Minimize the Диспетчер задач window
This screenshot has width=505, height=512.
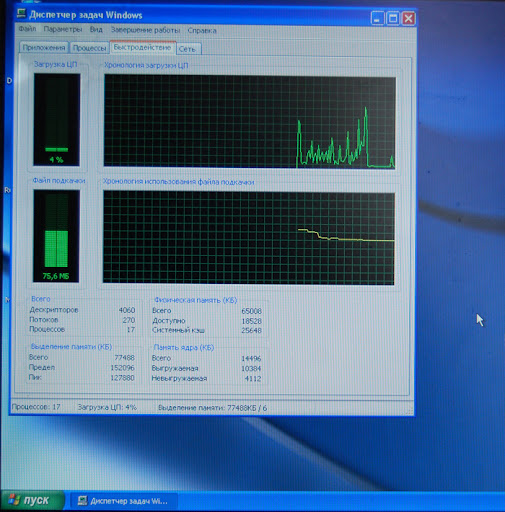377,18
